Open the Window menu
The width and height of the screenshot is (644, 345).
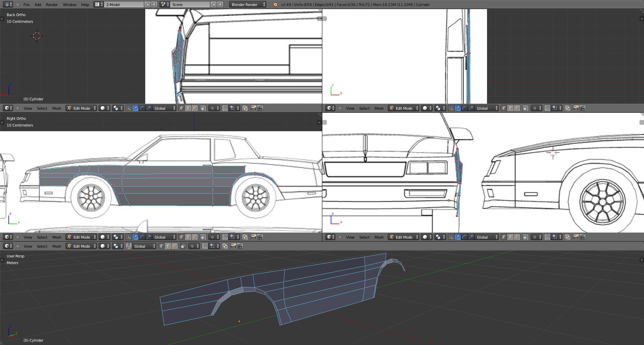[x=70, y=5]
